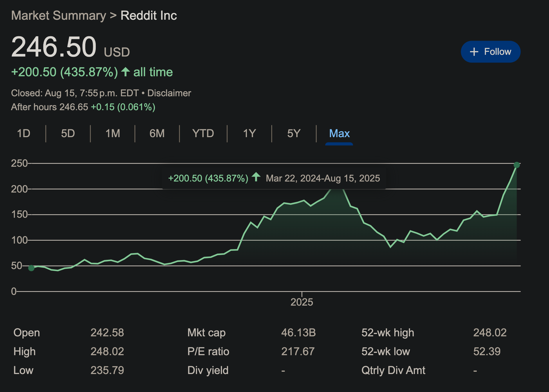Show the 1M chart range

click(x=113, y=133)
